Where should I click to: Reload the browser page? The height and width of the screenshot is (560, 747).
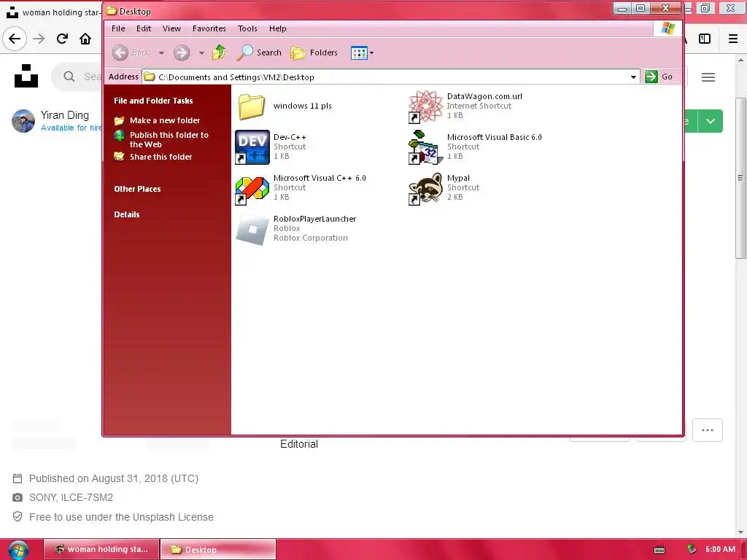[62, 39]
